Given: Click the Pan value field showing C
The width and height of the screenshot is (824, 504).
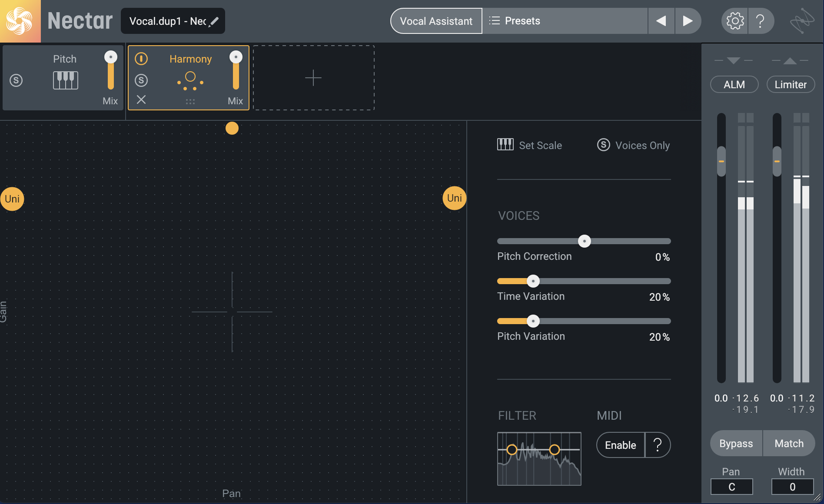Looking at the screenshot, I should coord(732,487).
